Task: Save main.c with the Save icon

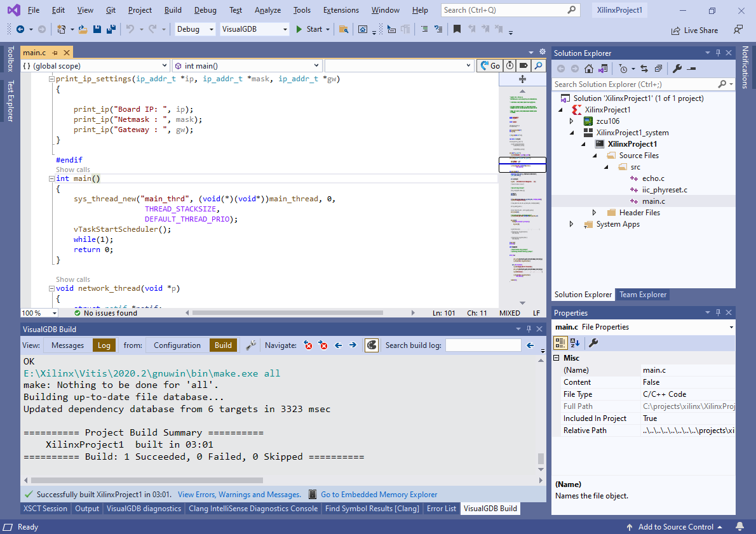Action: 97,29
